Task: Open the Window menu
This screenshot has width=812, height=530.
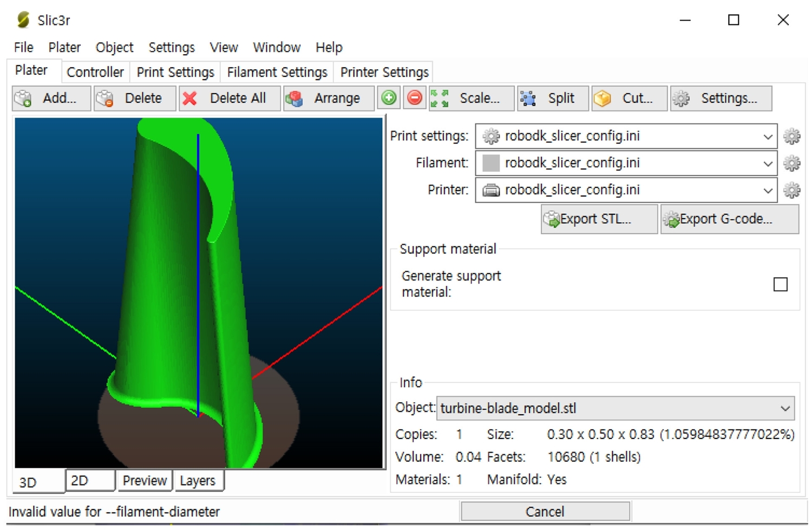Action: (x=276, y=48)
